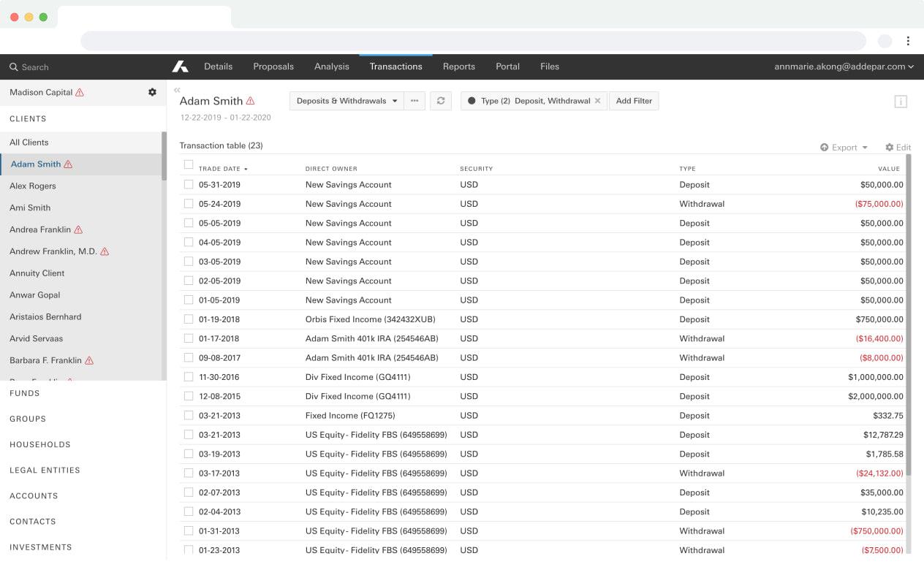The image size is (924, 567).
Task: Click the Add Filter button
Action: (x=634, y=101)
